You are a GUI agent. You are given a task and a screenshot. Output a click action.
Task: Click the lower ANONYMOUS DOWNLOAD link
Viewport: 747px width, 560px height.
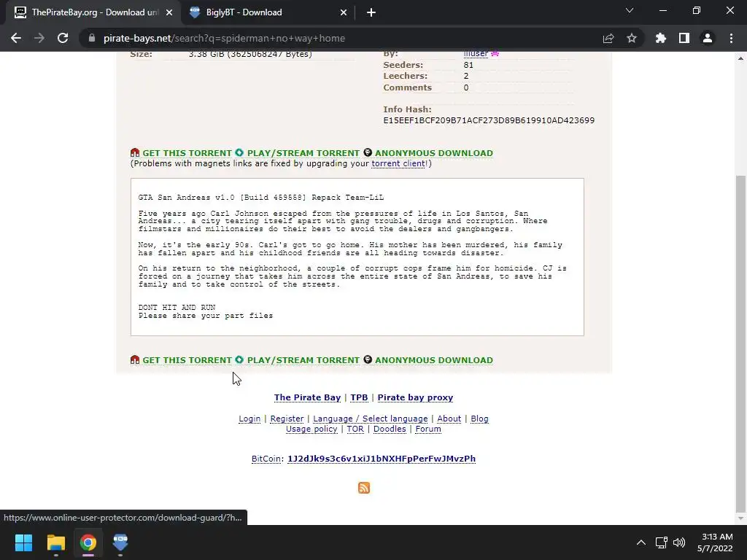(433, 360)
